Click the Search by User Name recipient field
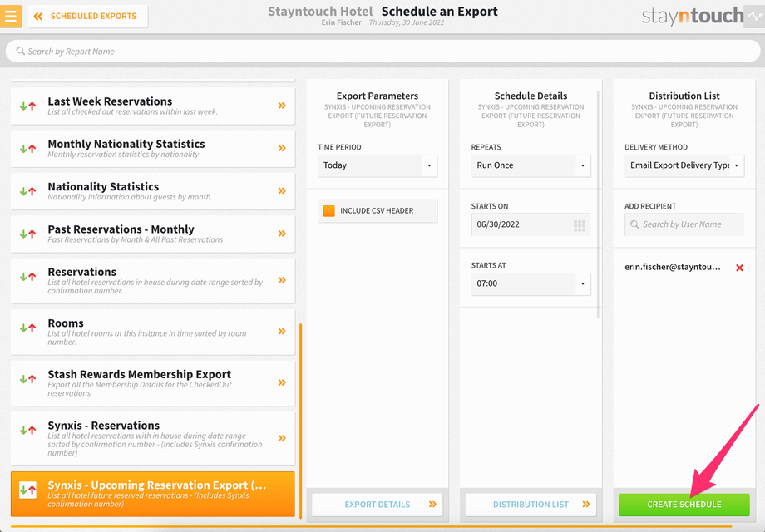This screenshot has height=532, width=765. point(684,224)
